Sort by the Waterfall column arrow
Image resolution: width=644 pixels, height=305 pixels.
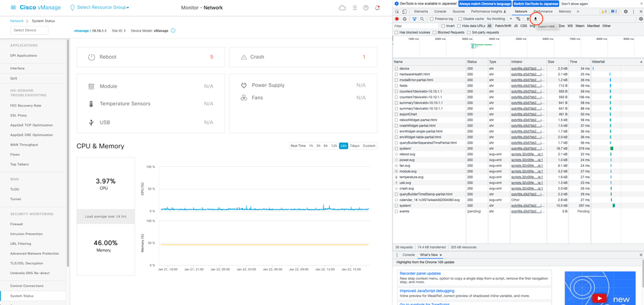pos(641,62)
